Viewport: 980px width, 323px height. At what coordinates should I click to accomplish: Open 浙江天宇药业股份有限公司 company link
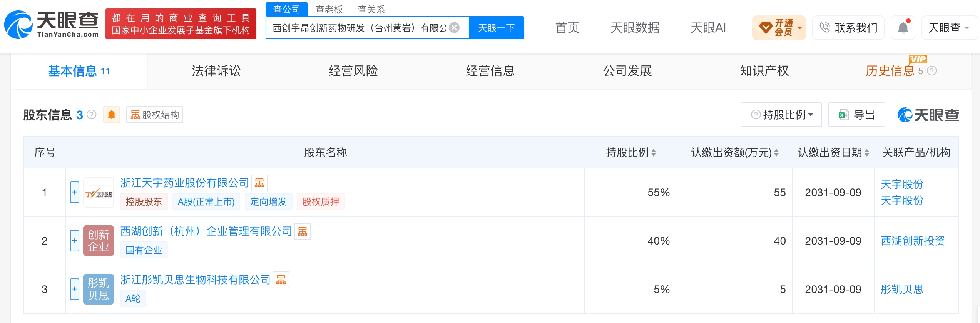(x=185, y=183)
